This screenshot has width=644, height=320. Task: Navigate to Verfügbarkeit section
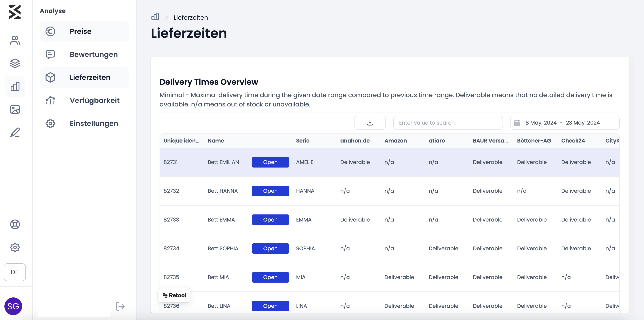click(84, 100)
